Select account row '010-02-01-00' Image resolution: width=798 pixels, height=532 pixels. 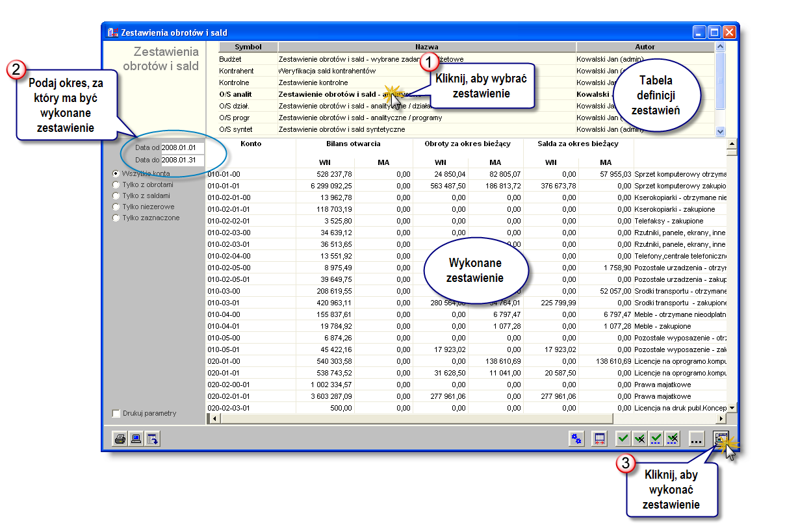[466, 197]
